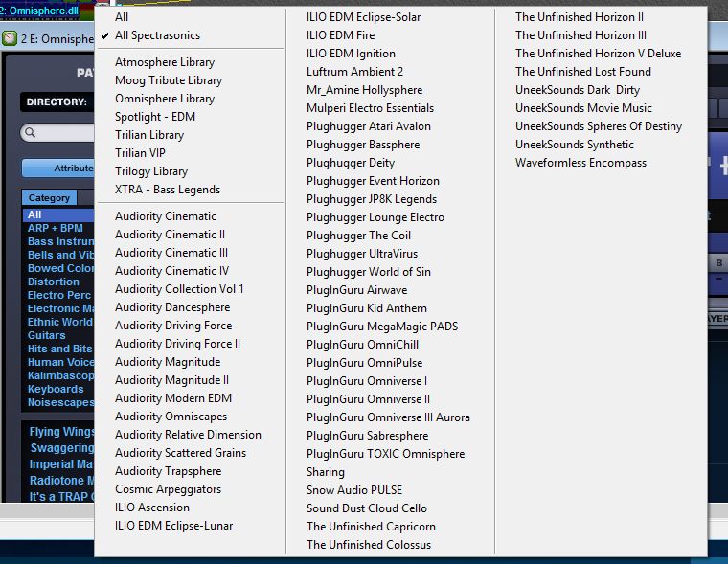Pick the first Audiority Cinematic entry
The height and width of the screenshot is (564, 728).
click(x=166, y=216)
